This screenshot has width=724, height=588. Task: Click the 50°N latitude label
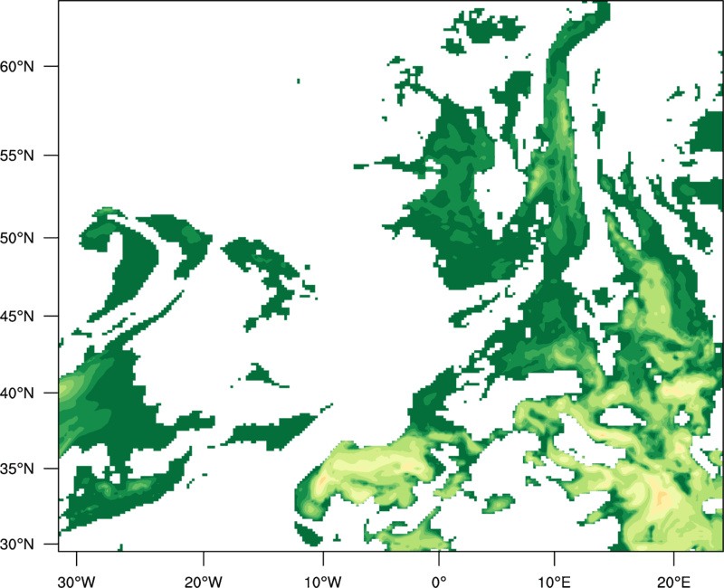tap(17, 238)
